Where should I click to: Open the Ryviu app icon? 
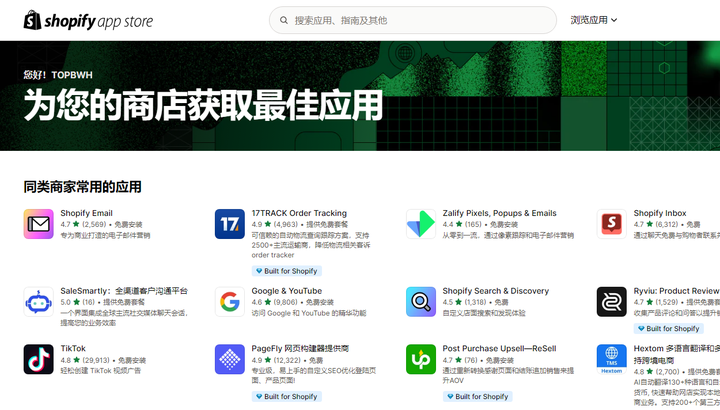[x=612, y=302]
